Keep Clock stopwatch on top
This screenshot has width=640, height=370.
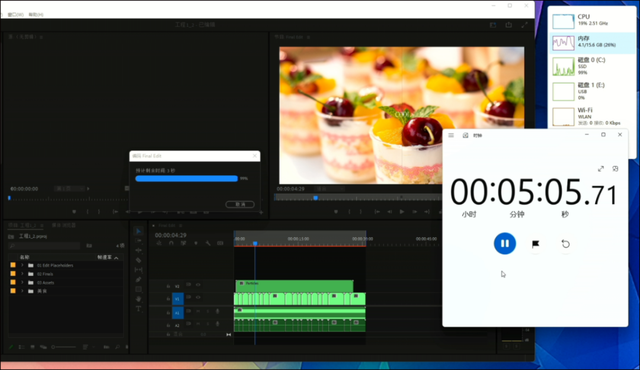pos(616,168)
